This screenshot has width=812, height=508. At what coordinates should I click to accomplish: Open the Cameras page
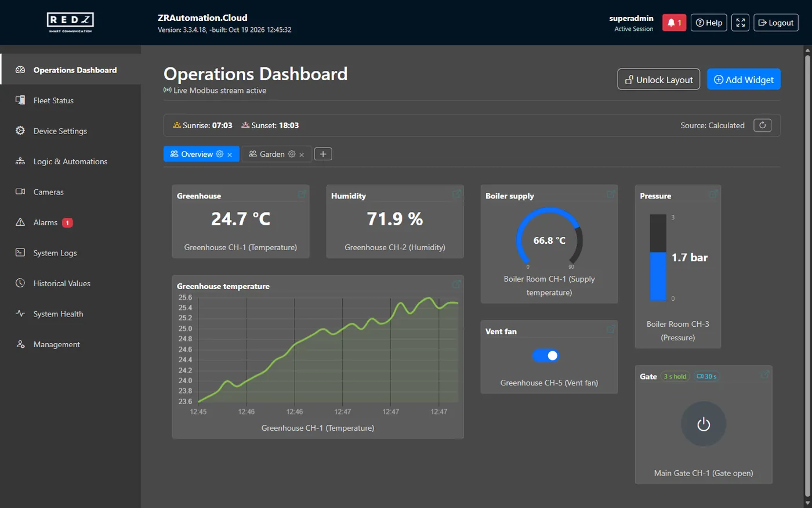[x=70, y=192]
